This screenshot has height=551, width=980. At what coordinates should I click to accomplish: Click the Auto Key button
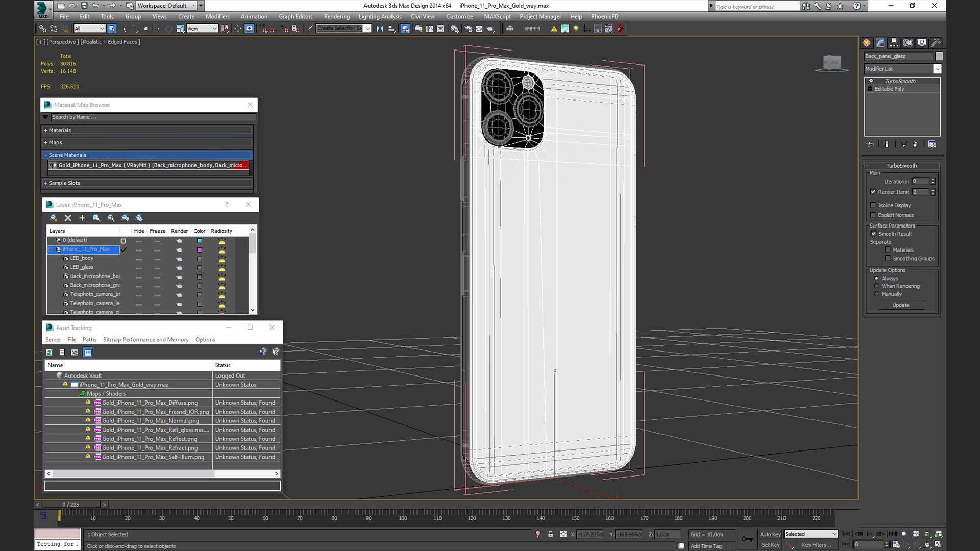coord(770,534)
